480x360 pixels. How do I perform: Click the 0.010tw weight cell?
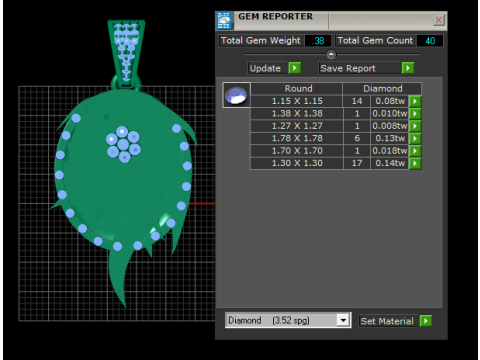coord(390,114)
